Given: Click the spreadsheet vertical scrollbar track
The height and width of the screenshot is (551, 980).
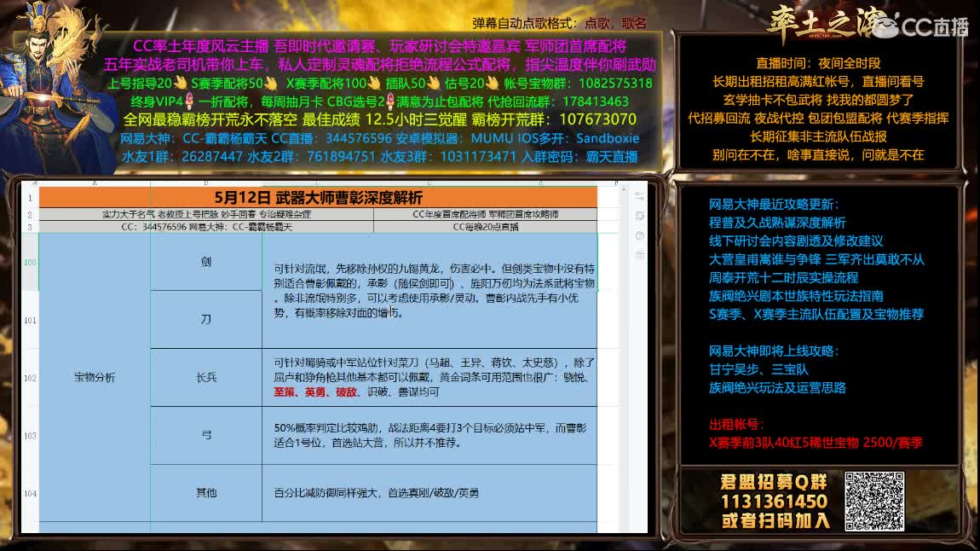Looking at the screenshot, I should (x=623, y=362).
